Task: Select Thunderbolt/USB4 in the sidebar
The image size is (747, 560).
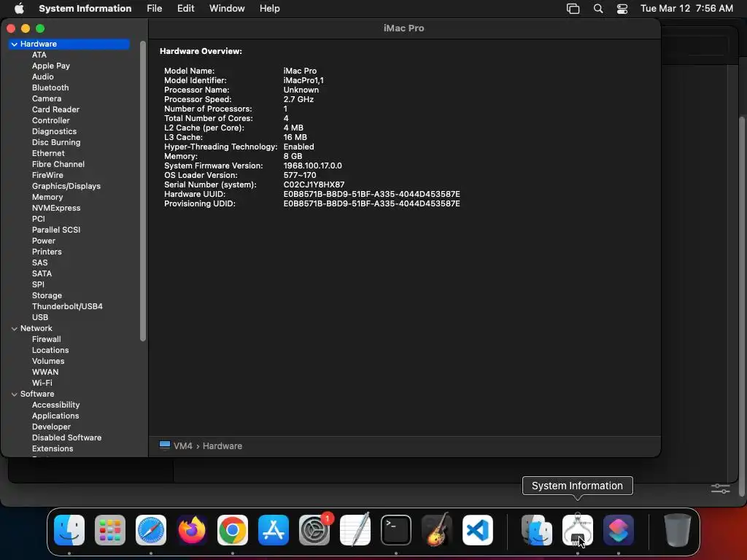Action: coord(67,307)
